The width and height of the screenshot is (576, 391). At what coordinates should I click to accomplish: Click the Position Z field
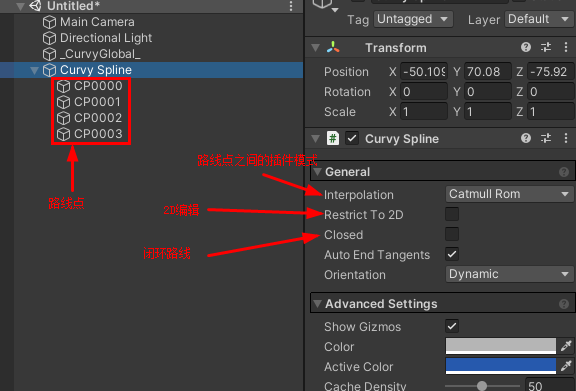[551, 71]
